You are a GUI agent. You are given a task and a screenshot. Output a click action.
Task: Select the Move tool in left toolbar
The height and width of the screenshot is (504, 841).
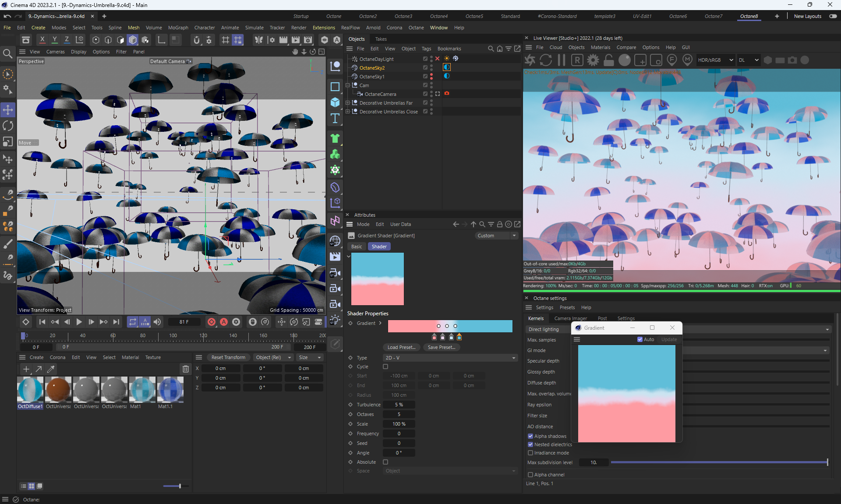[8, 109]
